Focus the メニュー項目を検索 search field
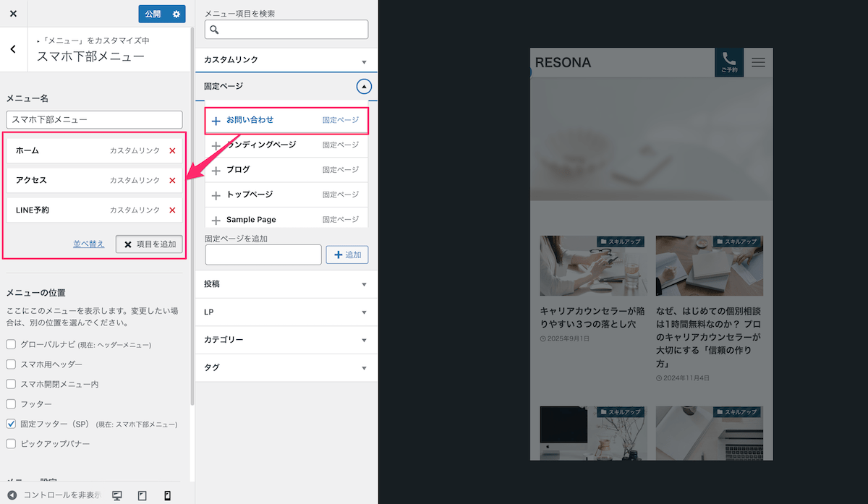The height and width of the screenshot is (504, 868). point(286,30)
